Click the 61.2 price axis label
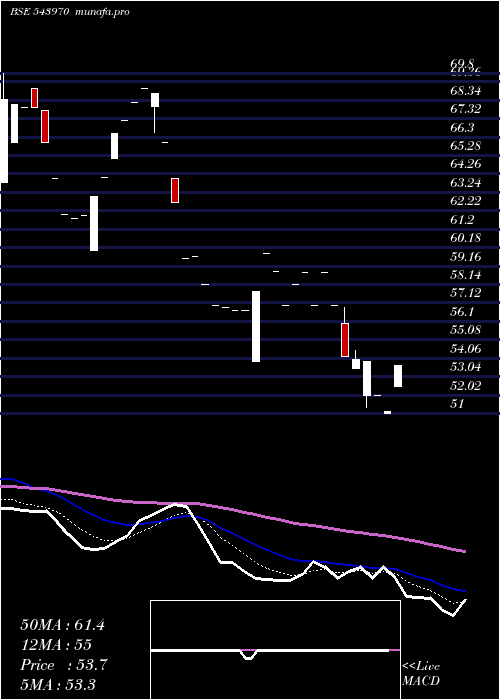This screenshot has width=500, height=700. coord(462,220)
